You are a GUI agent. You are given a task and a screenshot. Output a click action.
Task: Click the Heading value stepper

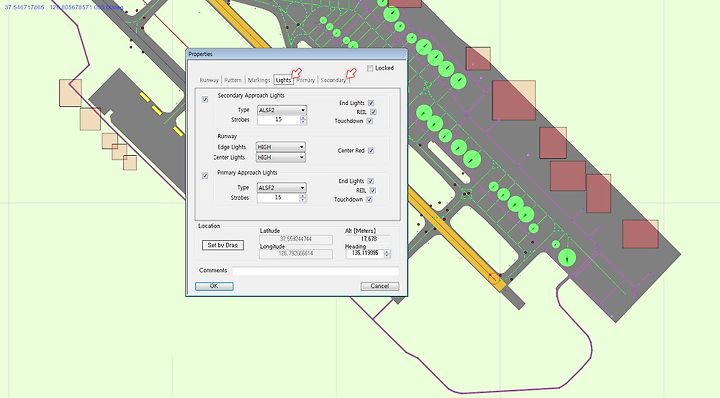tap(387, 253)
